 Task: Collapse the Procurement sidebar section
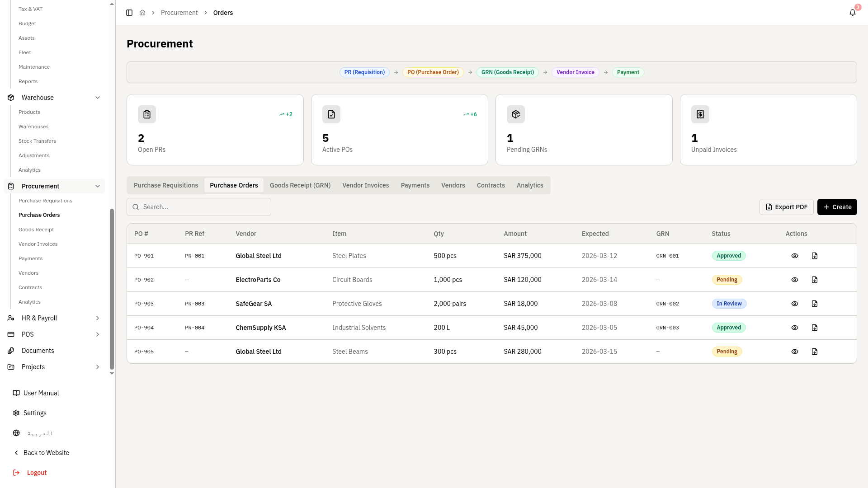coord(98,186)
